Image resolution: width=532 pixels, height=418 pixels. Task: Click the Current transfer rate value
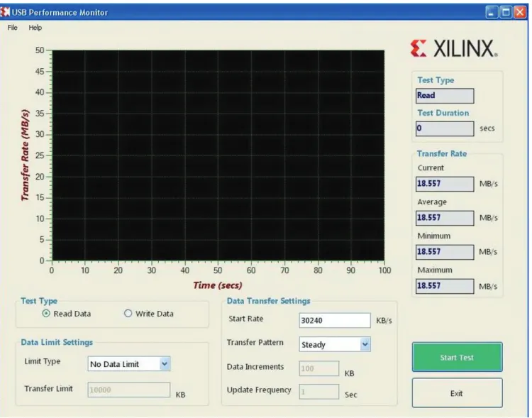[x=445, y=184]
